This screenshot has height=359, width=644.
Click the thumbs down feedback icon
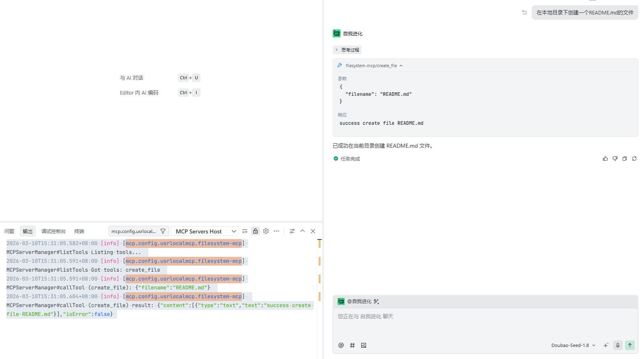pos(615,159)
